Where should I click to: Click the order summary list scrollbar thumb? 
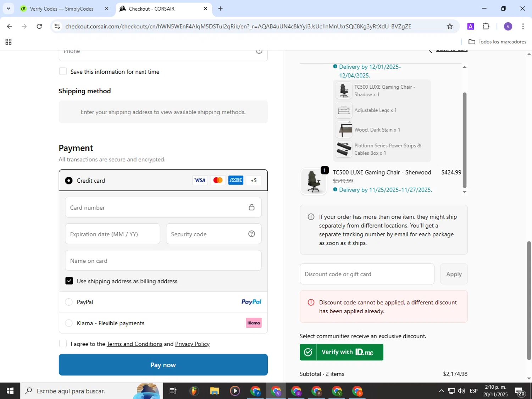click(464, 140)
